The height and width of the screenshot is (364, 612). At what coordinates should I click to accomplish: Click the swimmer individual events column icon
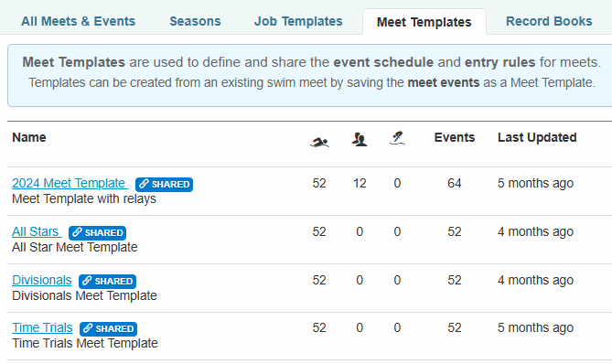pos(319,143)
